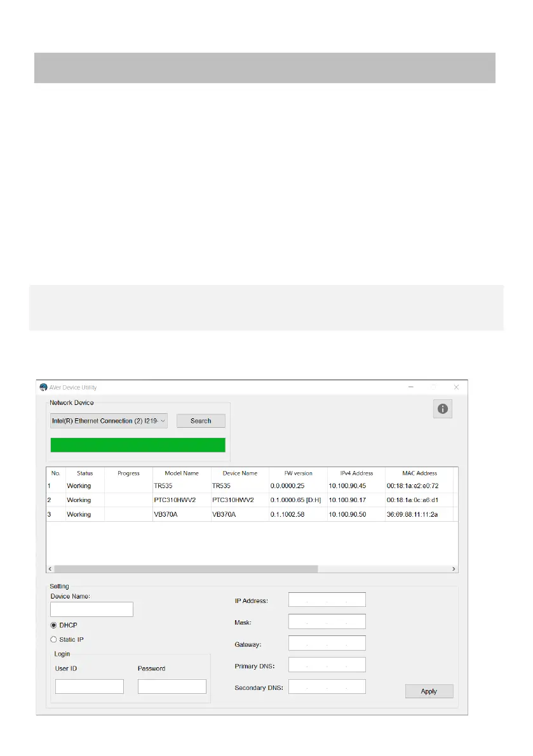Viewport: 533px width, 756px height.
Task: Click Working status in row 1
Action: tap(79, 486)
